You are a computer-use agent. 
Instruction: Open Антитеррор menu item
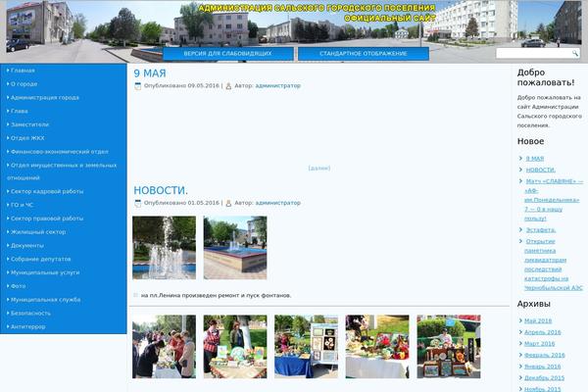[27, 326]
